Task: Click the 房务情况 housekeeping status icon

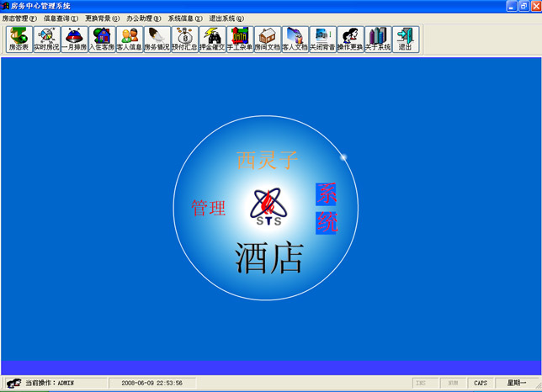Action: tap(156, 39)
